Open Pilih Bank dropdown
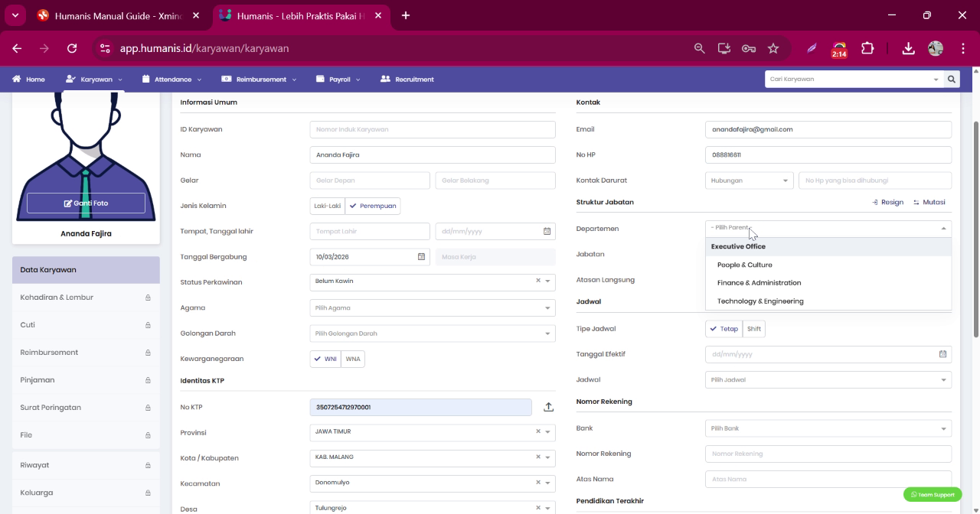Viewport: 980px width, 514px height. click(828, 428)
